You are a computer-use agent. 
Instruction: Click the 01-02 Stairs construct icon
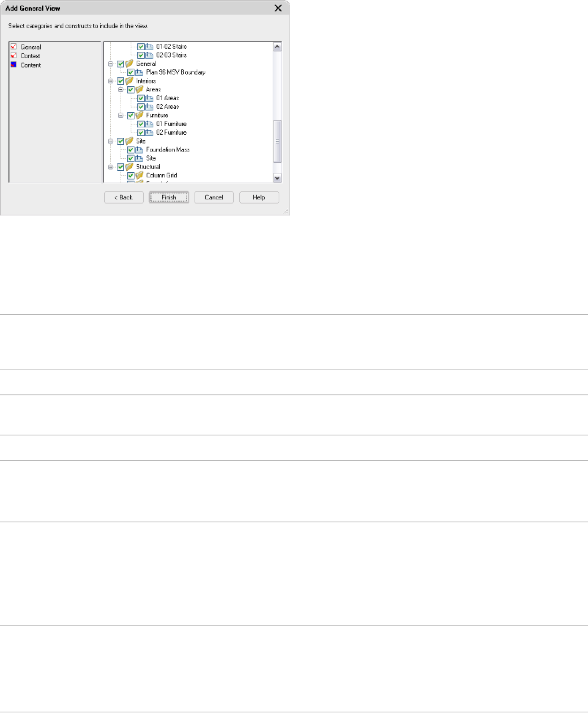[x=149, y=47]
